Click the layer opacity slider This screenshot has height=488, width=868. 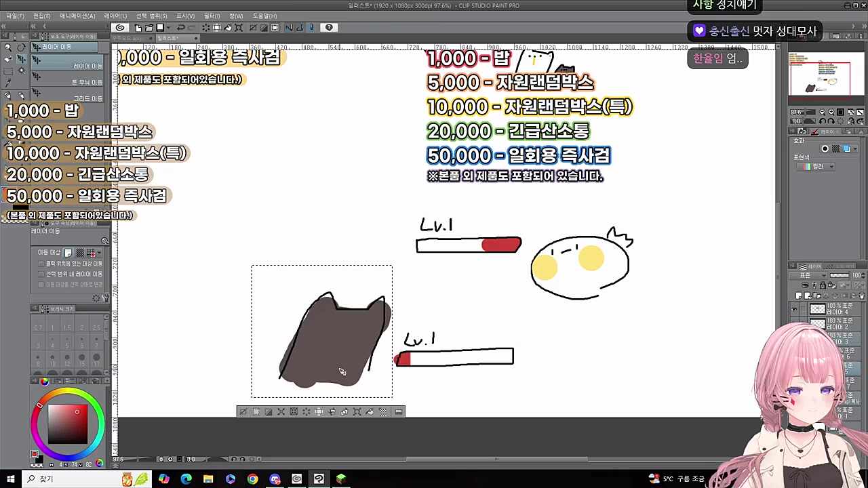pos(840,276)
